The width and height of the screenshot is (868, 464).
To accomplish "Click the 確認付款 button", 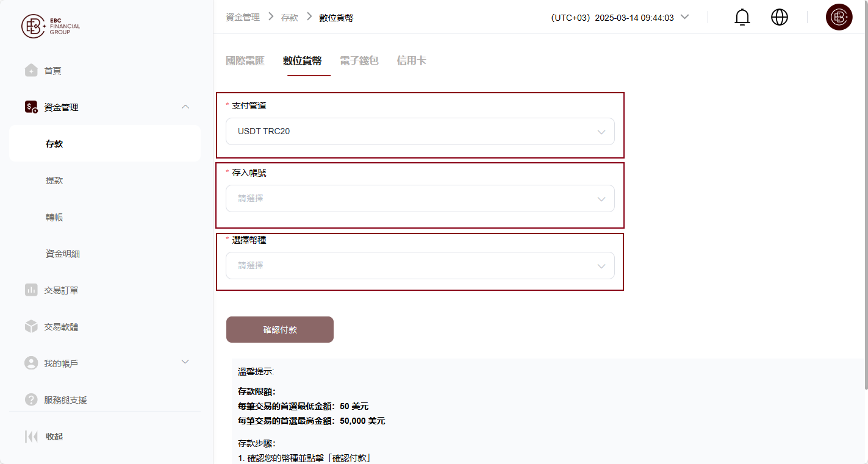I will [280, 329].
